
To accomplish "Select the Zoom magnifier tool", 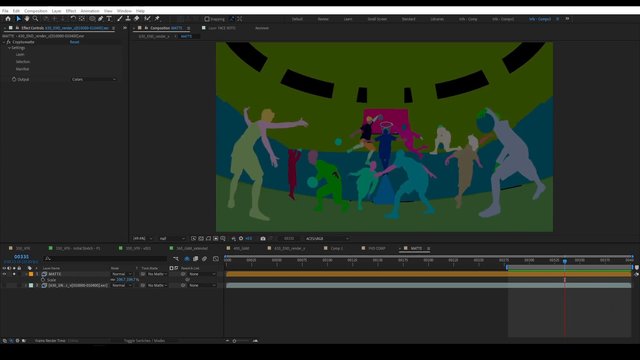I will coord(36,19).
